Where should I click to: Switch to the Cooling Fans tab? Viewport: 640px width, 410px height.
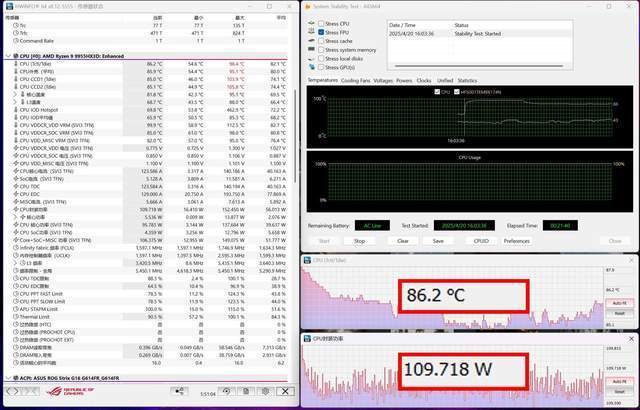pyautogui.click(x=355, y=79)
